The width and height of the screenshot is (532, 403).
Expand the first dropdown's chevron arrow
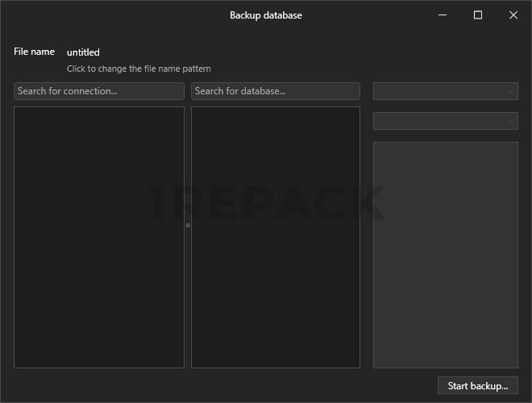(x=510, y=92)
